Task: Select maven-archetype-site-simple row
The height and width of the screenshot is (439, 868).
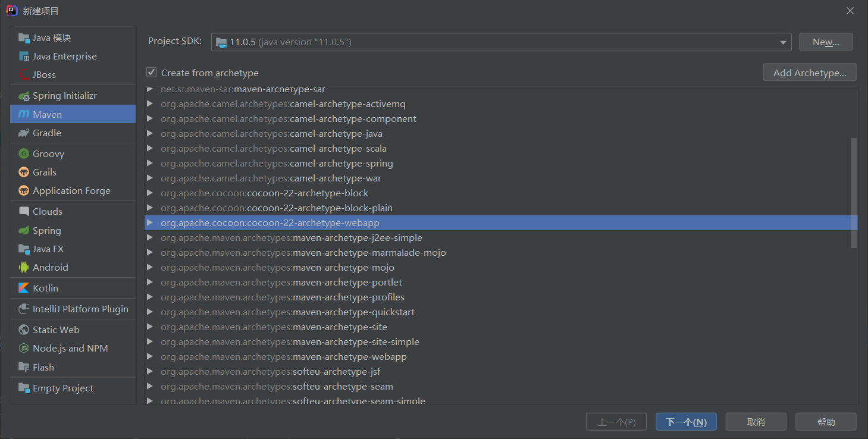Action: tap(501, 342)
